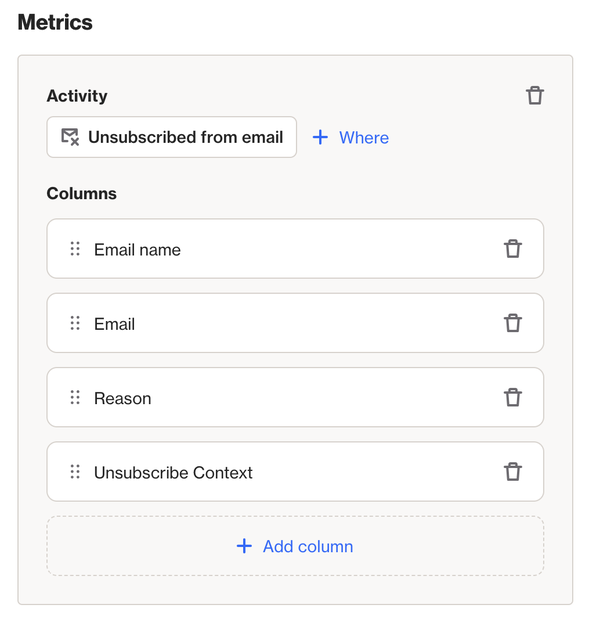Viewport: 600px width, 619px height.
Task: Open the Unsubscribed from email activity selector
Action: pyautogui.click(x=172, y=137)
